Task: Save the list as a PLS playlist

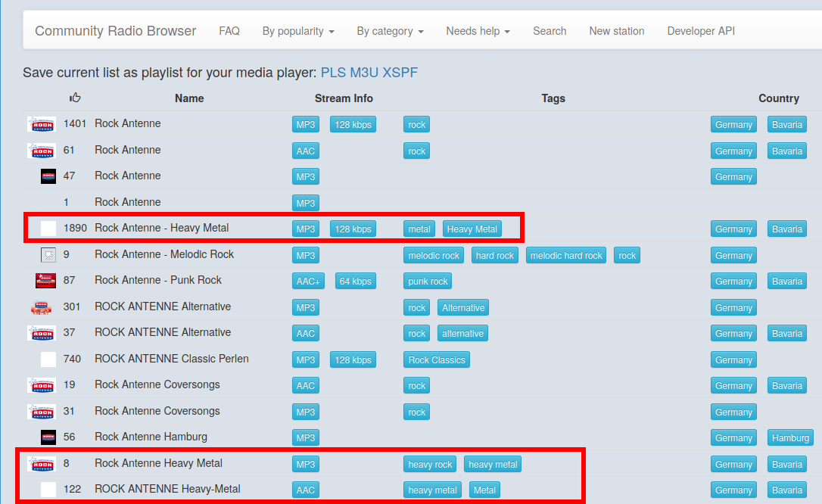Action: pos(333,73)
